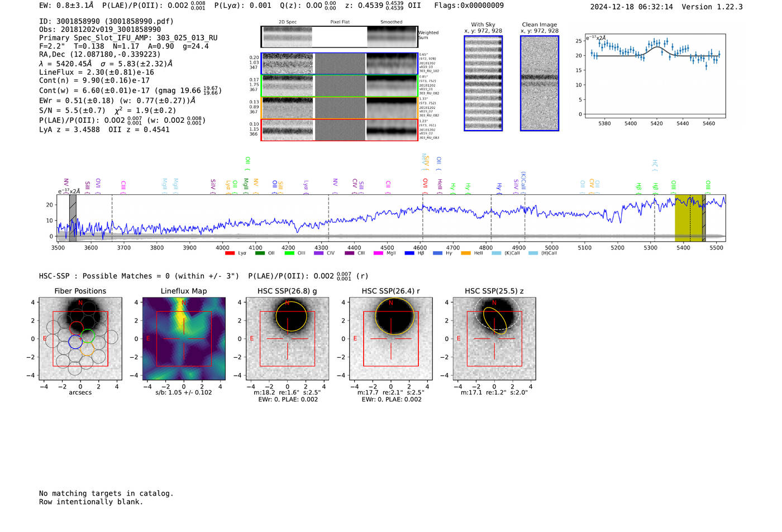
Task: Click the (K)CaII legend swatch
Action: (x=496, y=253)
